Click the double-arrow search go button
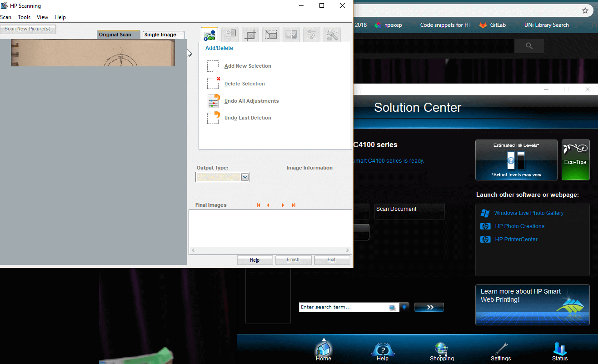This screenshot has width=598, height=364. pyautogui.click(x=429, y=307)
